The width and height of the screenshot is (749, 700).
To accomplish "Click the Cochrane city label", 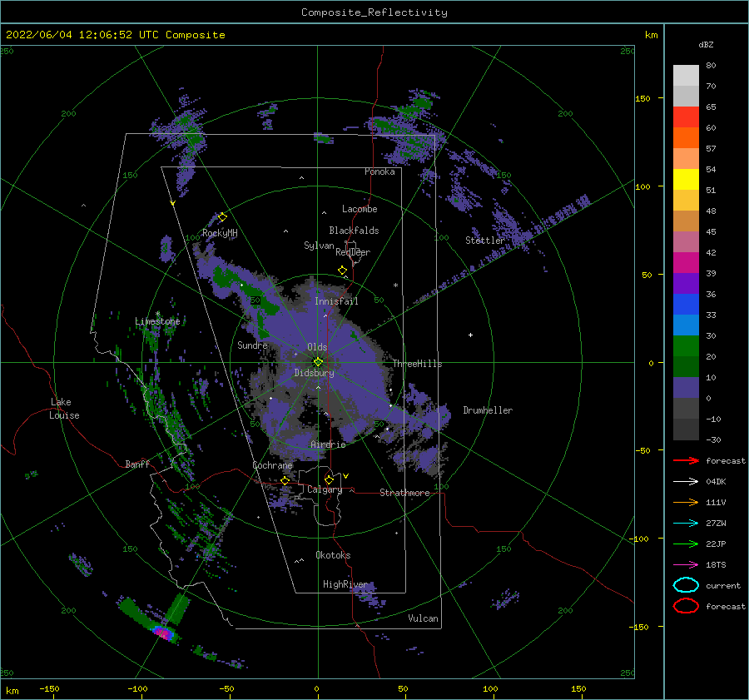I will (x=272, y=465).
